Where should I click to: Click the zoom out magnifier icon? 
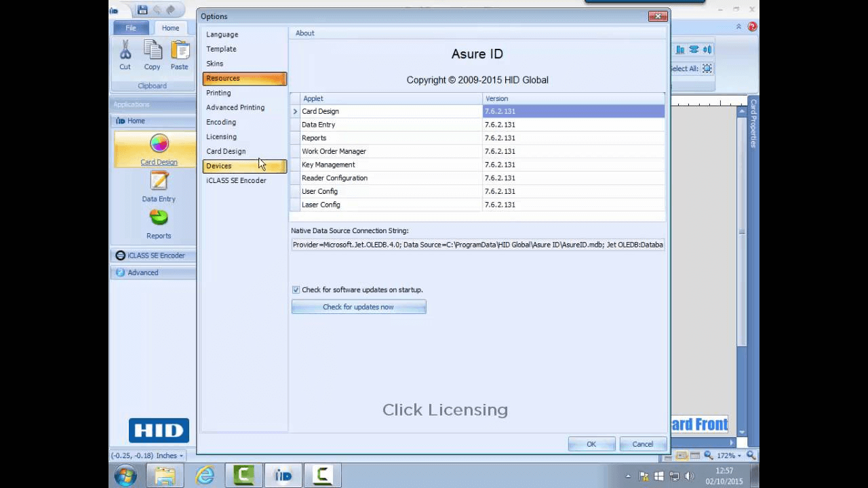pos(709,455)
